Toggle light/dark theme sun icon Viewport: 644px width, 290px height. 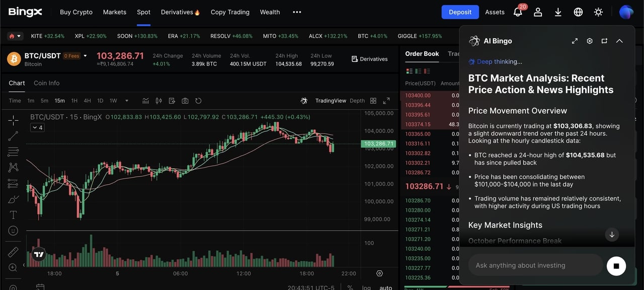pyautogui.click(x=598, y=12)
